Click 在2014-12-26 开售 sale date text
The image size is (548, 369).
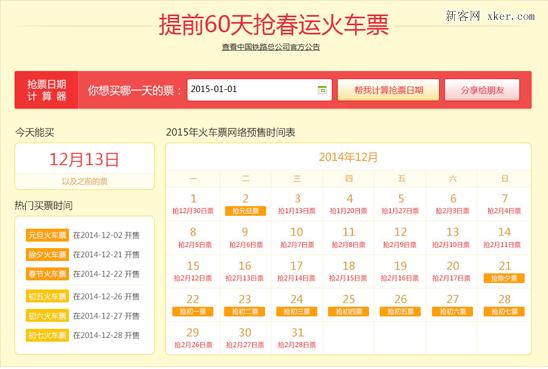coord(106,296)
